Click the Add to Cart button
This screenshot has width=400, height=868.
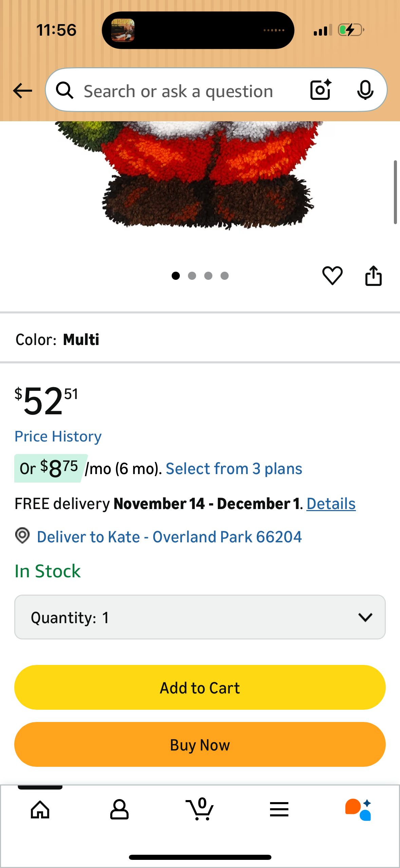(x=200, y=687)
